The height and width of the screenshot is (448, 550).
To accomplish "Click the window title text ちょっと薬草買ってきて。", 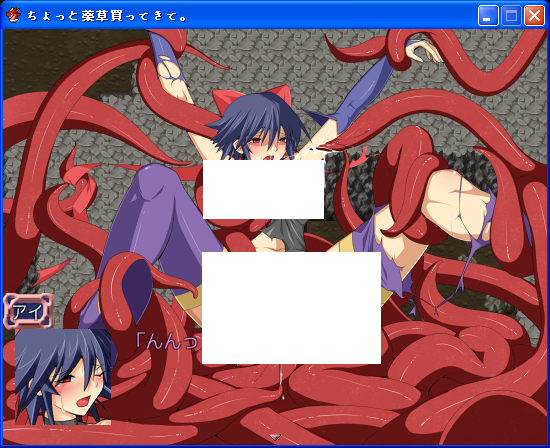I will click(x=107, y=16).
